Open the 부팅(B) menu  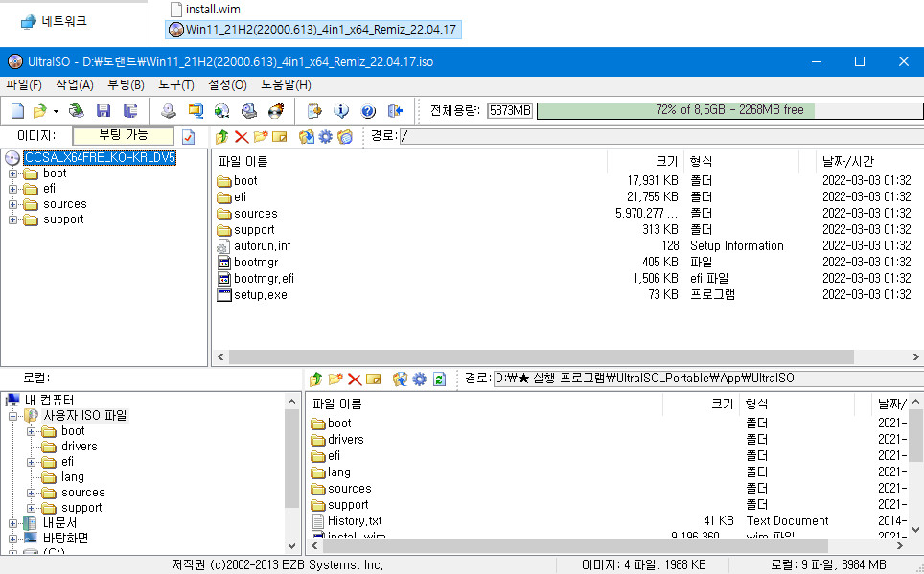[126, 85]
